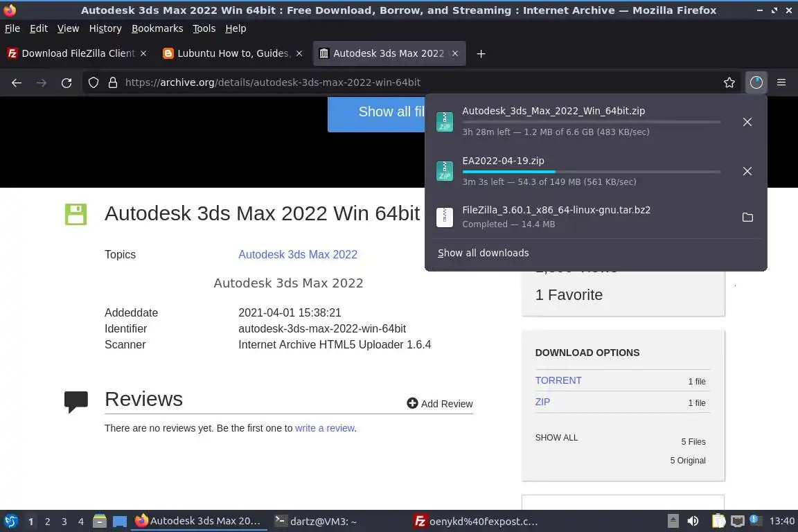Click the site security padlock icon
Screen dimensions: 798x532
click(x=113, y=82)
